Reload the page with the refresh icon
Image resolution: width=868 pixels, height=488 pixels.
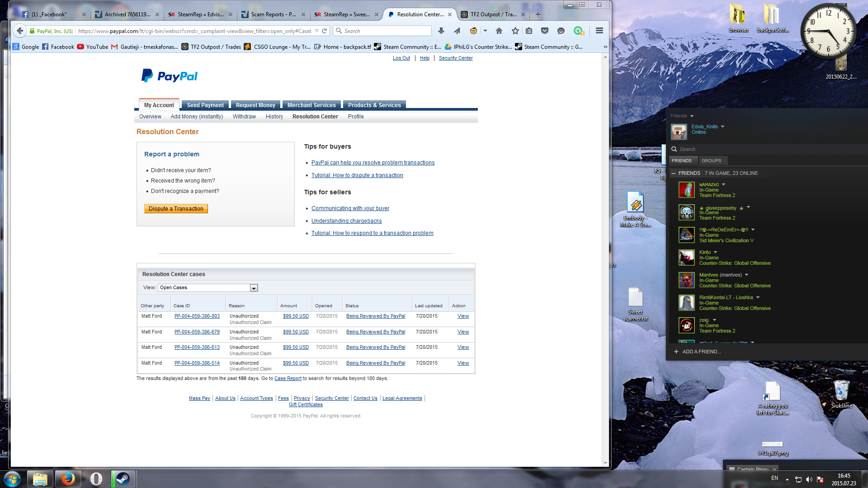(324, 31)
